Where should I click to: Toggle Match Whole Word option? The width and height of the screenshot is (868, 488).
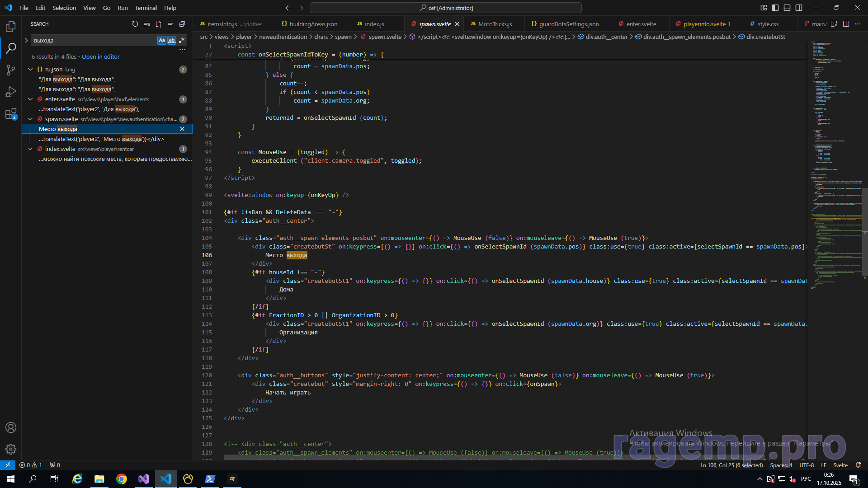(171, 40)
